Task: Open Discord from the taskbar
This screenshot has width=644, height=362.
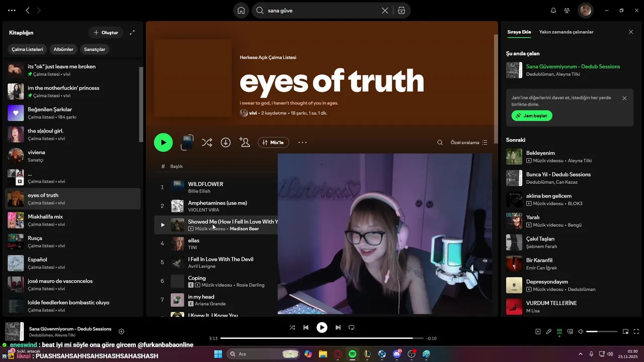Action: (397, 354)
